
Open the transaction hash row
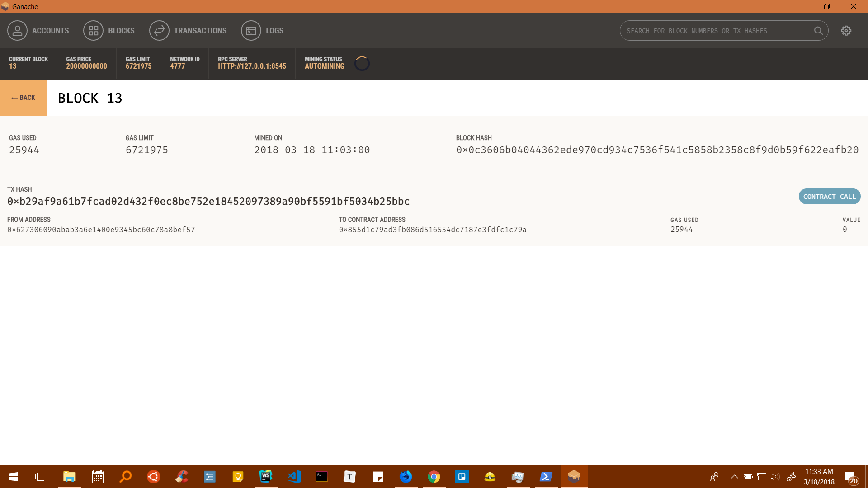pyautogui.click(x=208, y=202)
